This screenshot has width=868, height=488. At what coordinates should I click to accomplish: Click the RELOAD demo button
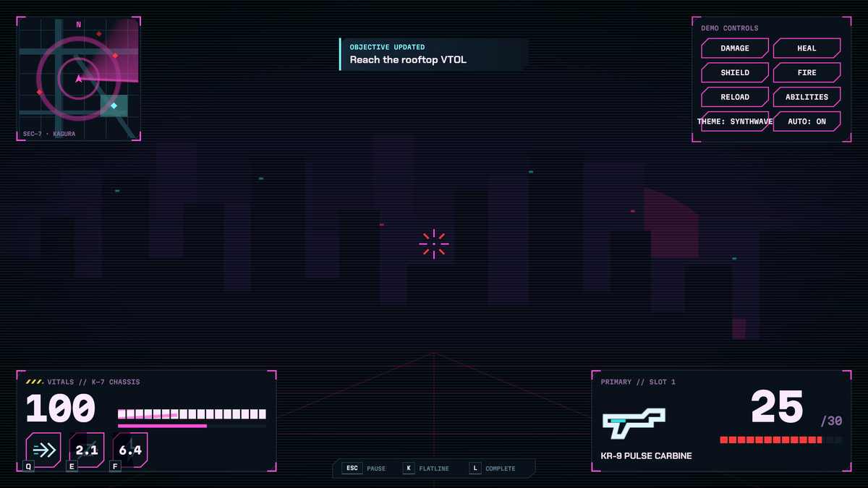point(735,97)
